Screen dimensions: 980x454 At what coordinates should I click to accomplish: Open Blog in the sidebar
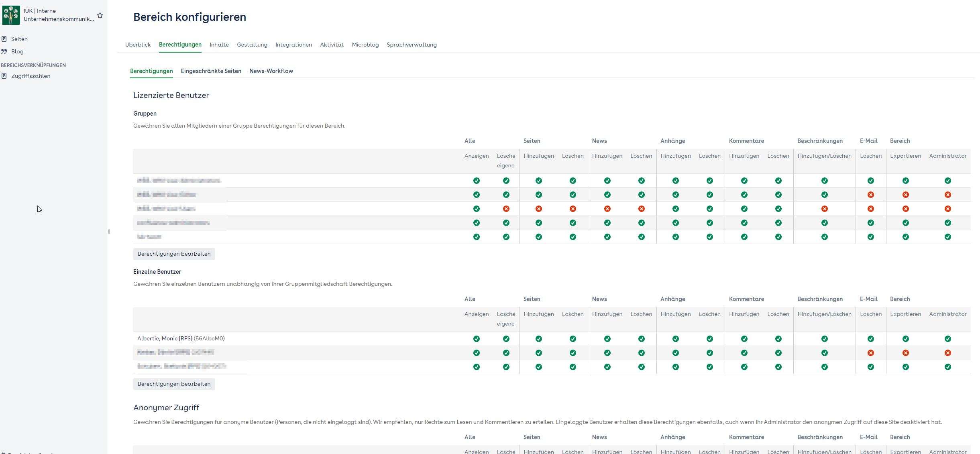tap(17, 51)
